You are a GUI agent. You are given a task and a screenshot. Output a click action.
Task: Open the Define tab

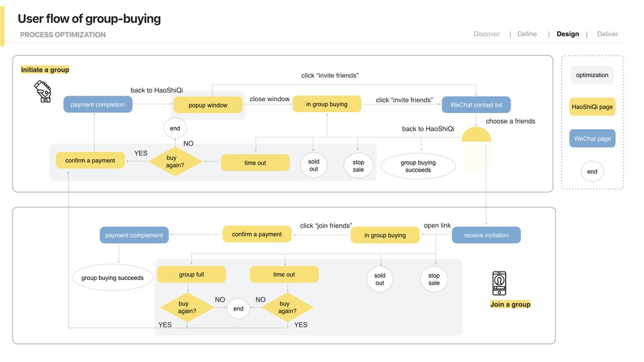[x=527, y=34]
